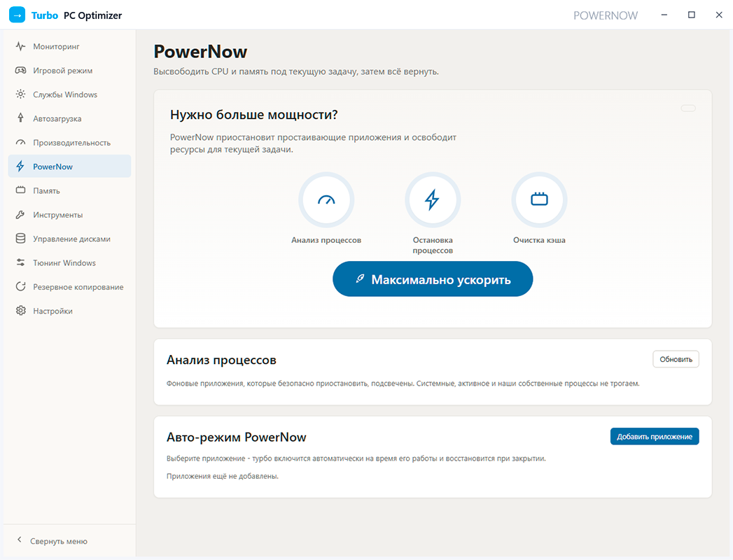The width and height of the screenshot is (733, 560).
Task: Switch to Игровой режим section
Action: coord(69,70)
